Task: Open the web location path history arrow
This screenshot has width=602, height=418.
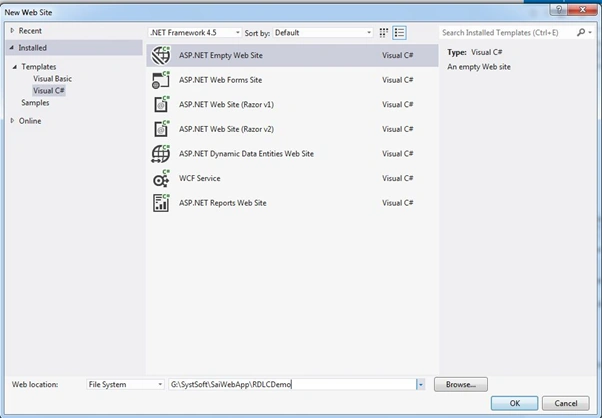Action: click(421, 384)
